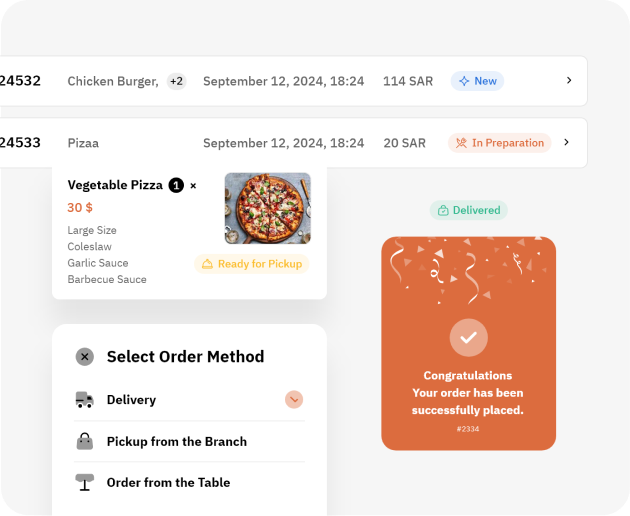This screenshot has width=630, height=516.
Task: Click the In Preparation utensils icon
Action: [x=461, y=143]
